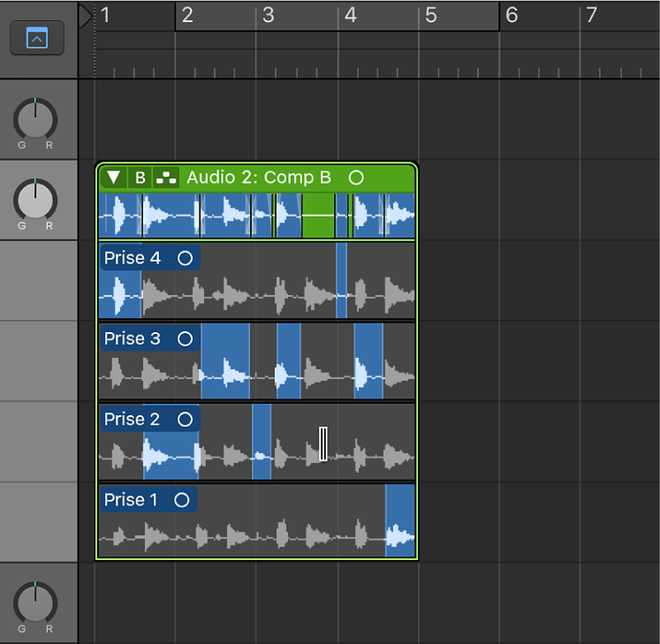Click the bottom track gain knob
660x644 pixels.
pos(35,602)
